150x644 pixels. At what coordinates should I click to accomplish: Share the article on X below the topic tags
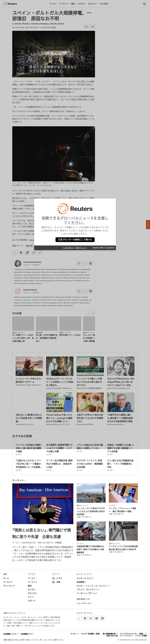(15, 252)
